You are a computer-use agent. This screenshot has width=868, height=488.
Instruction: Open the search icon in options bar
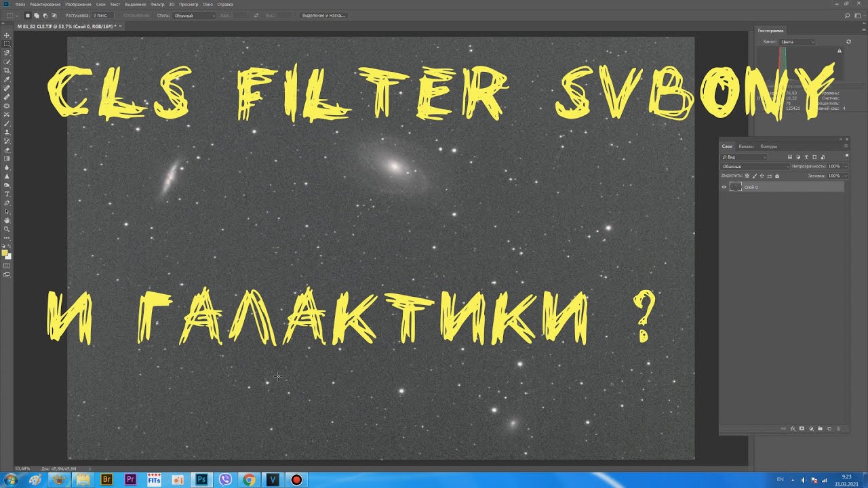coord(848,15)
